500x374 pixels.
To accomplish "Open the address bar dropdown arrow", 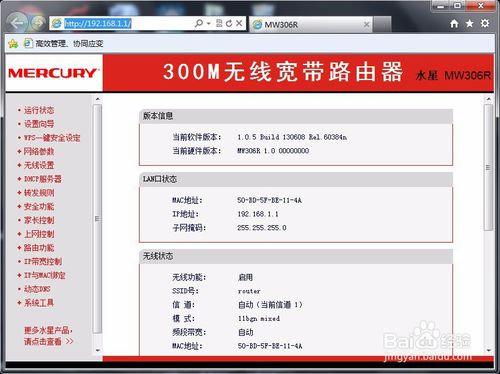I will coord(209,23).
